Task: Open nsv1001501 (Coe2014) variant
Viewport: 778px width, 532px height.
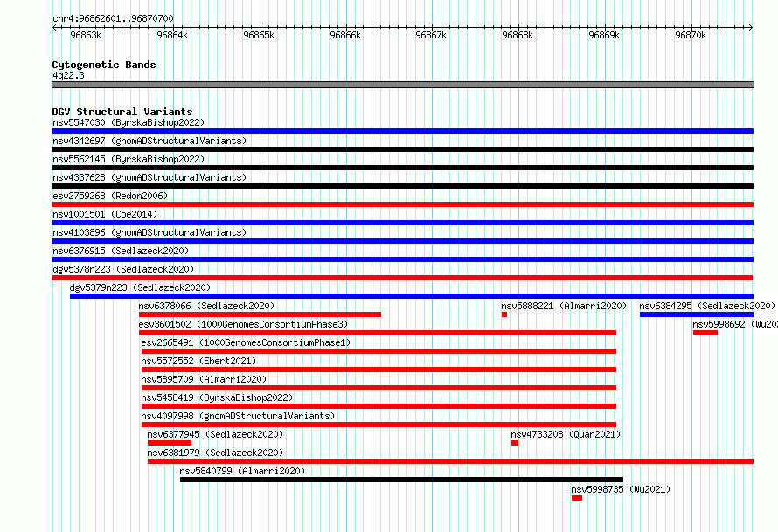Action: (105, 214)
